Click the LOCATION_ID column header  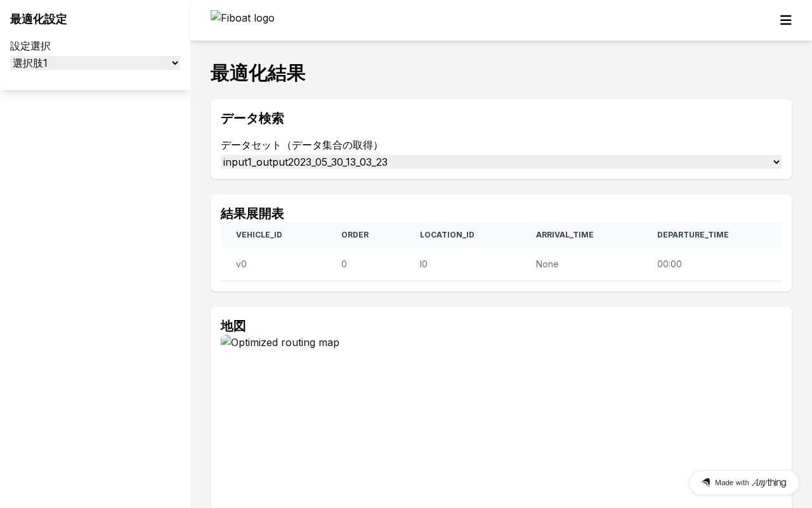[447, 235]
